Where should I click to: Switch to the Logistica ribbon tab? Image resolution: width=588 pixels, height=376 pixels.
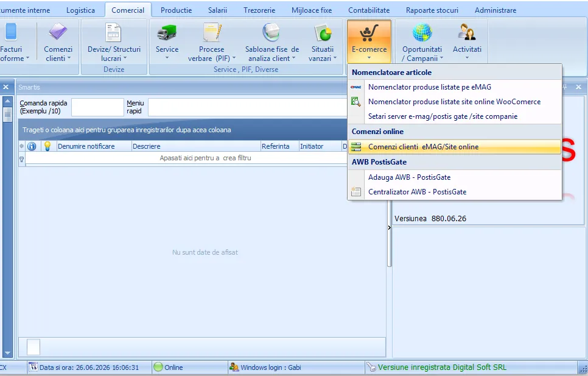click(80, 10)
